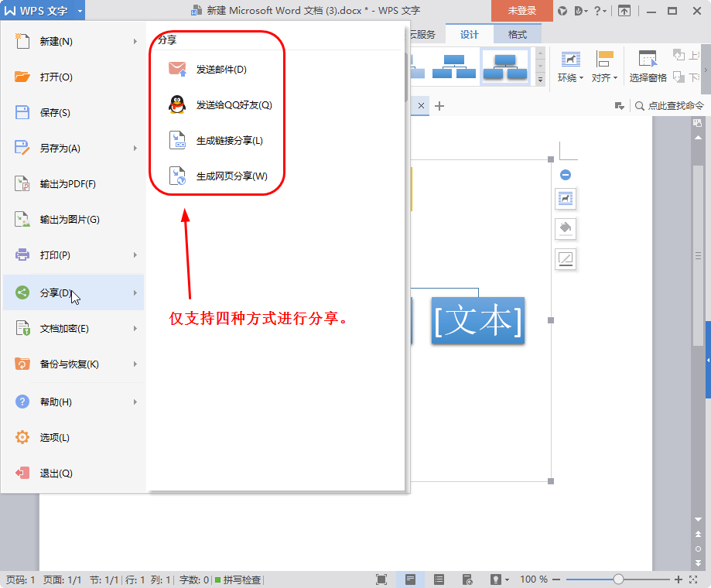Select 保存(S) in the file menu
This screenshot has height=588, width=711.
(73, 112)
